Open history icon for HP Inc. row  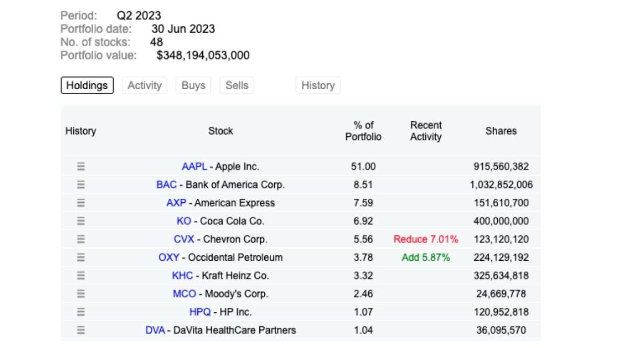[x=81, y=312]
